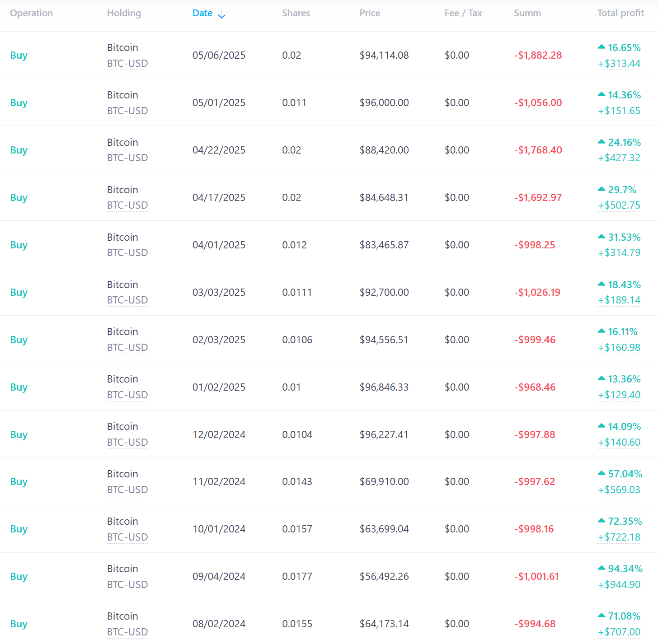The width and height of the screenshot is (658, 644).
Task: Click the Price column header
Action: click(370, 13)
